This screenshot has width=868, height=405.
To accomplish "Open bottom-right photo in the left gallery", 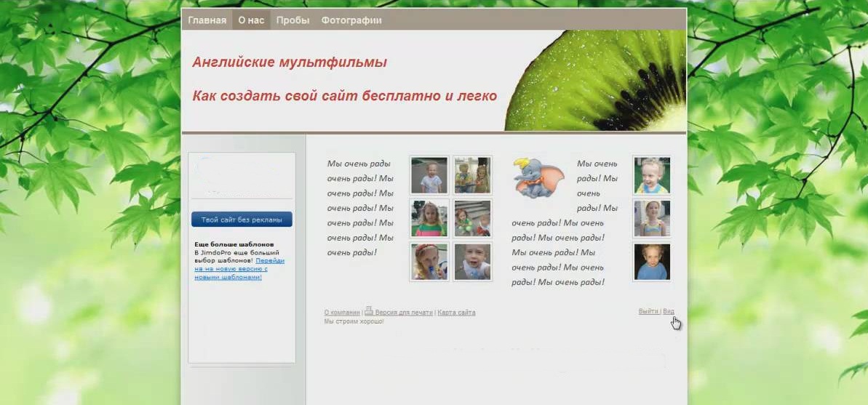I will [472, 262].
